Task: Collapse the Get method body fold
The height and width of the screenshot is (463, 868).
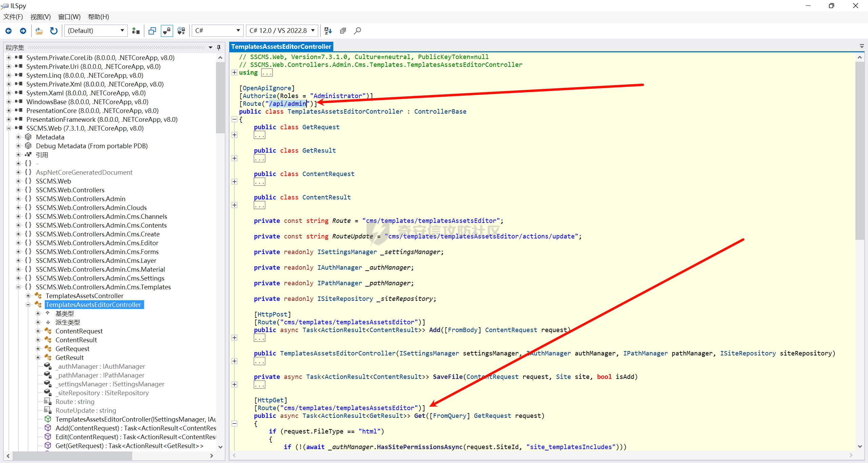Action: point(234,424)
